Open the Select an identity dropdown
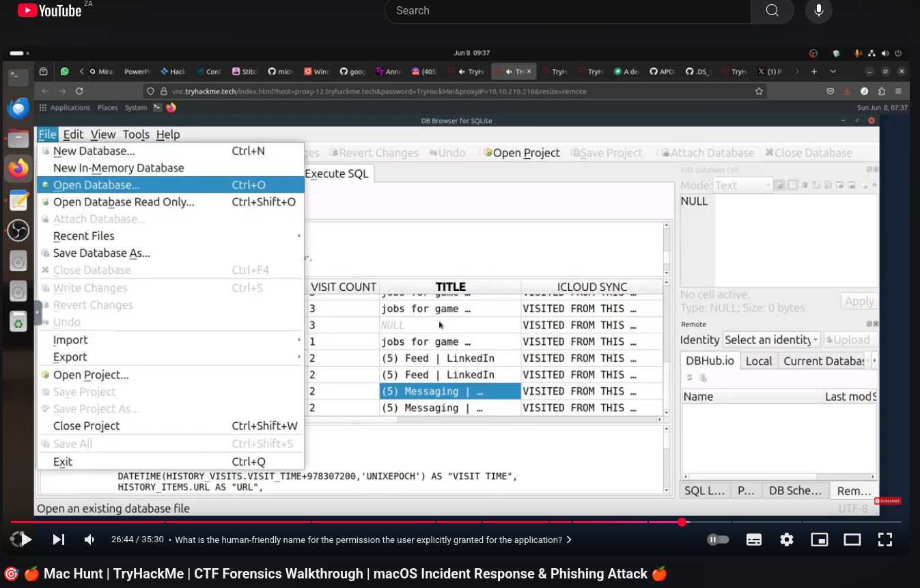 771,339
